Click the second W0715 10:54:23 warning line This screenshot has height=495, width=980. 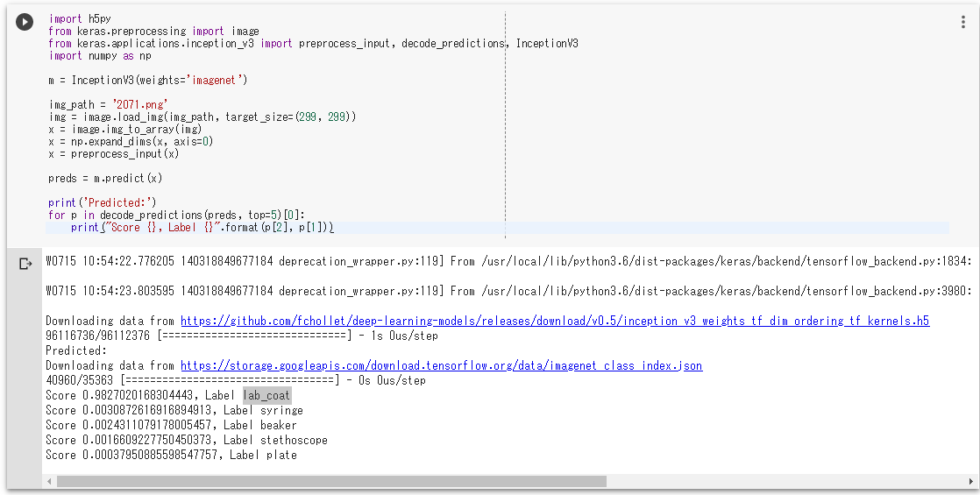[508, 291]
